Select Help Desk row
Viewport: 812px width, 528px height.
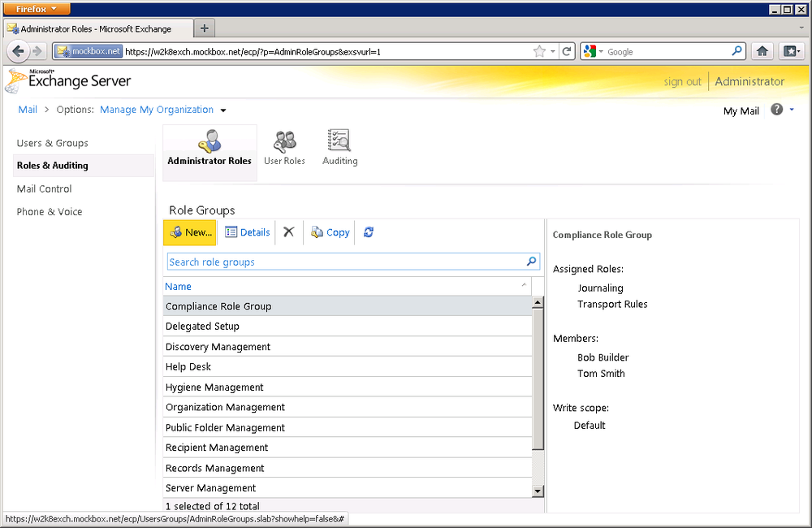(x=348, y=367)
